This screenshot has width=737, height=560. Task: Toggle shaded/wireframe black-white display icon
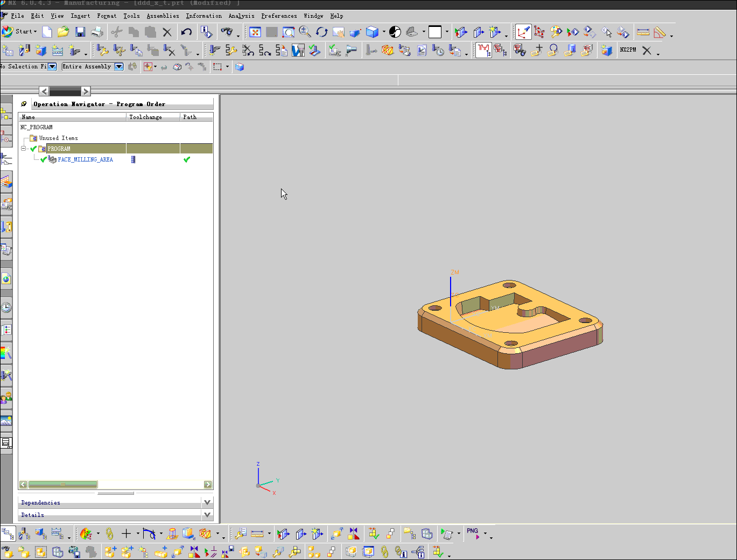395,32
